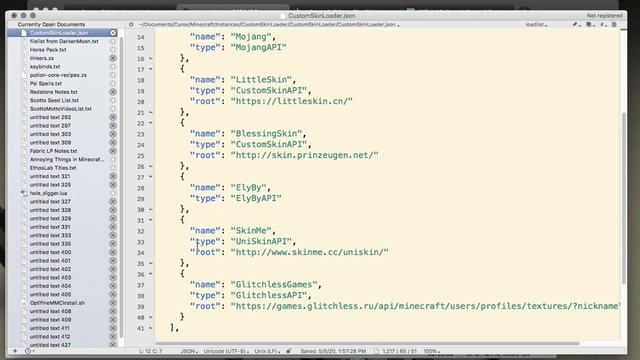640x360 pixels.
Task: Open the file path popup menu
Action: point(269,24)
